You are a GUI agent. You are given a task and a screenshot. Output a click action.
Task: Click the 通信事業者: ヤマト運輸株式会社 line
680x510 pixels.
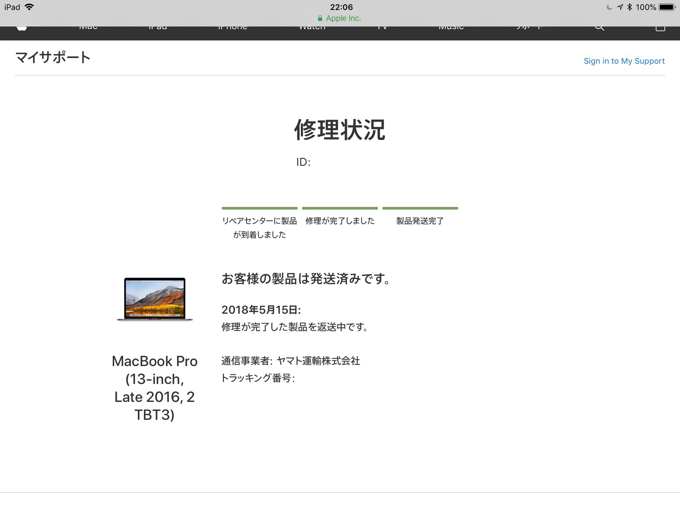point(291,361)
